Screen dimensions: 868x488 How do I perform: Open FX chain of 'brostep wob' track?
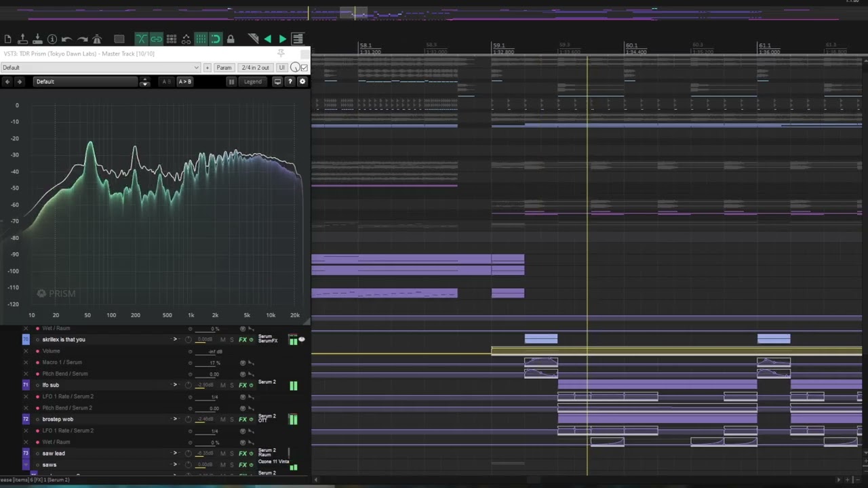(x=242, y=420)
